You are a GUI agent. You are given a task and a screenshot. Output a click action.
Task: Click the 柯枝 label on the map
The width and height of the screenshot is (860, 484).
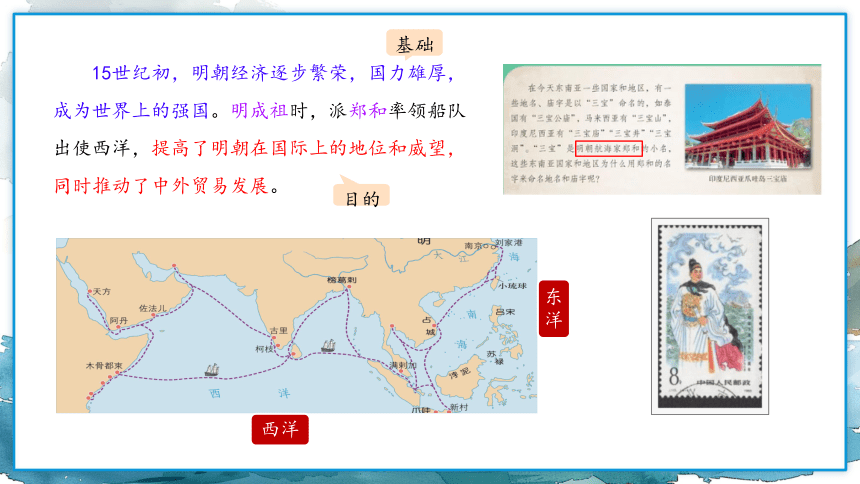click(x=264, y=348)
